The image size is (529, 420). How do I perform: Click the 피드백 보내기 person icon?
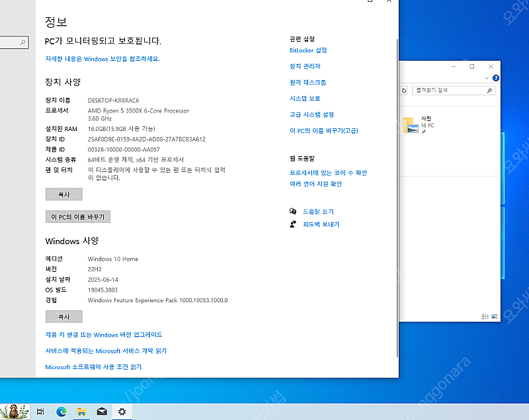click(x=293, y=224)
